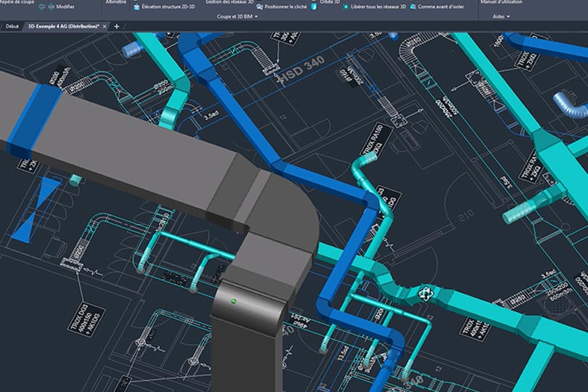The width and height of the screenshot is (588, 392).
Task: Click the Positionner le cliché icon
Action: (x=259, y=7)
